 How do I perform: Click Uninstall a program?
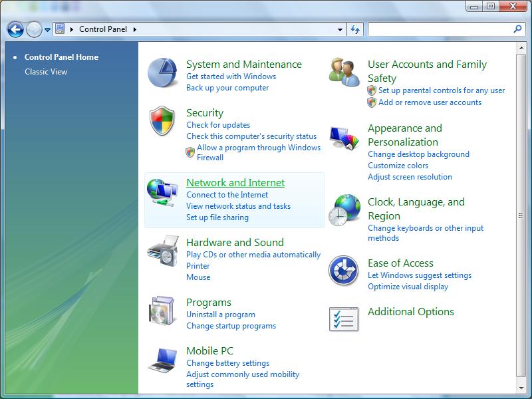(x=221, y=315)
